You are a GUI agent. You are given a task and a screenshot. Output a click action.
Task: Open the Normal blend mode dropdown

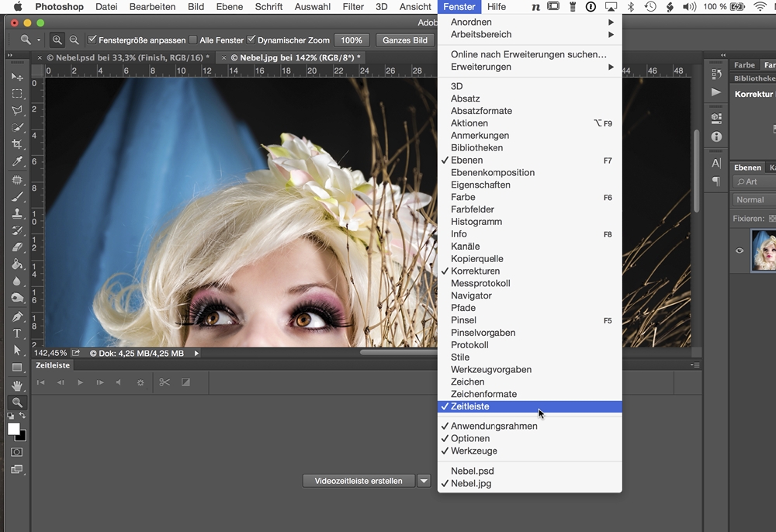pos(754,199)
